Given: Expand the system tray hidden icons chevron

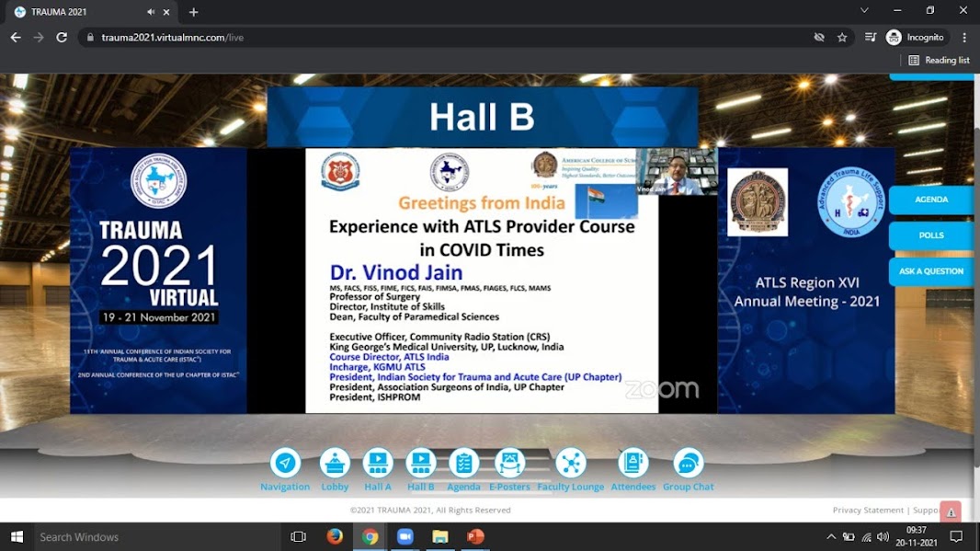Looking at the screenshot, I should (x=831, y=537).
